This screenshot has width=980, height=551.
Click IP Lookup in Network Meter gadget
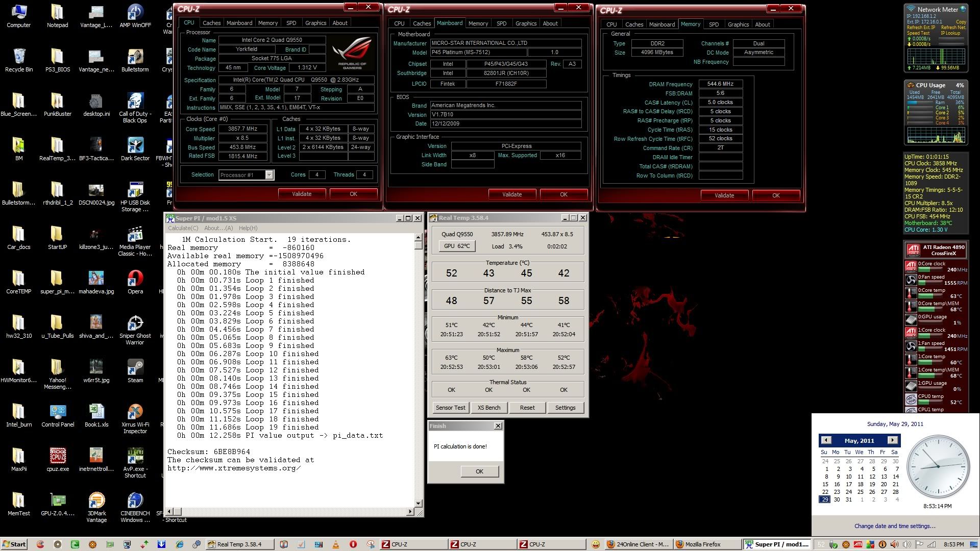[950, 33]
